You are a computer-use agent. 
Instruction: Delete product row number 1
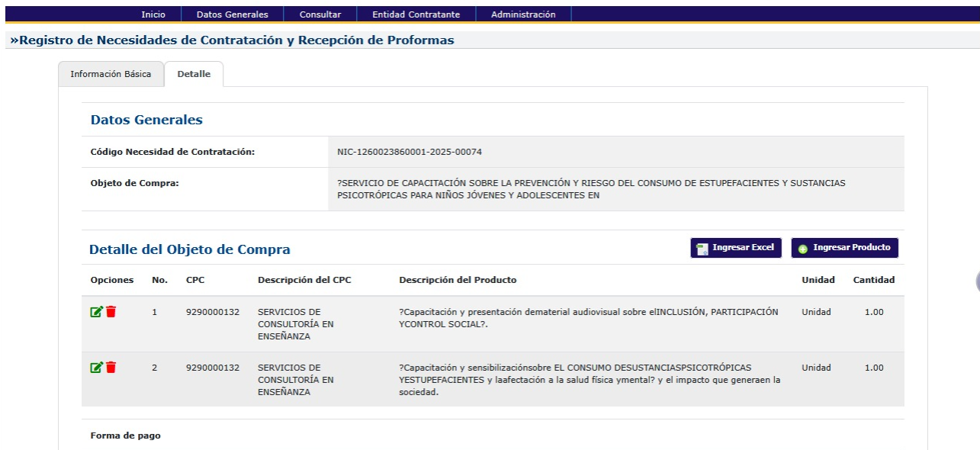click(111, 312)
